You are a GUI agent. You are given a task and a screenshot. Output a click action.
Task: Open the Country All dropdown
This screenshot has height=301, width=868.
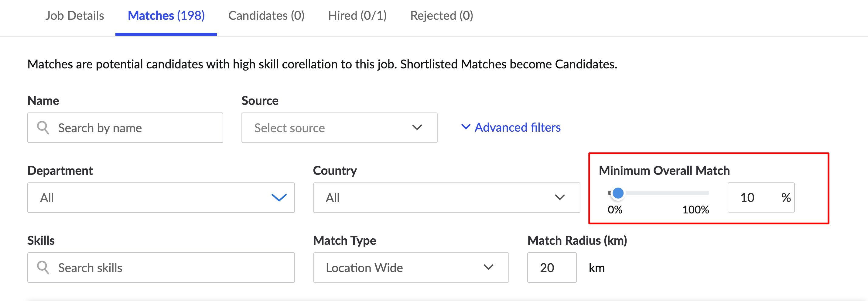pyautogui.click(x=446, y=198)
